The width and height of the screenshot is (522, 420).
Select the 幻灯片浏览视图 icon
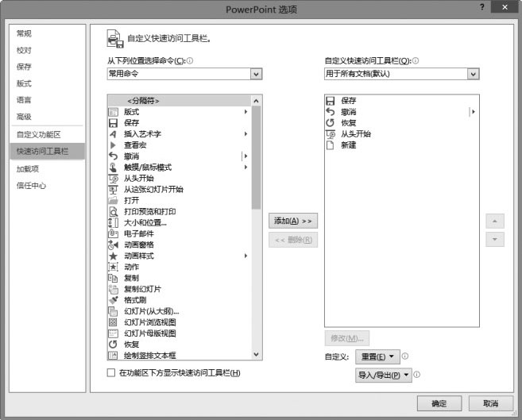[x=113, y=322]
